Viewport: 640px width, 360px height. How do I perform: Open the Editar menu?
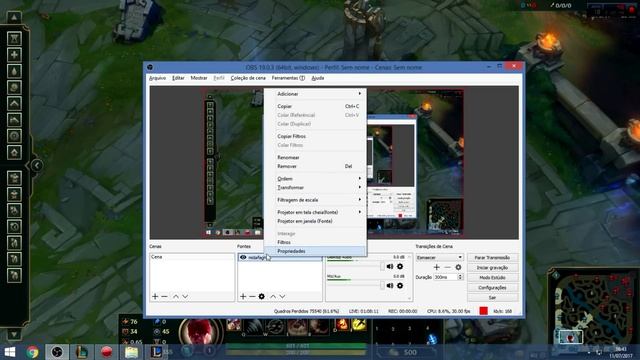click(178, 78)
